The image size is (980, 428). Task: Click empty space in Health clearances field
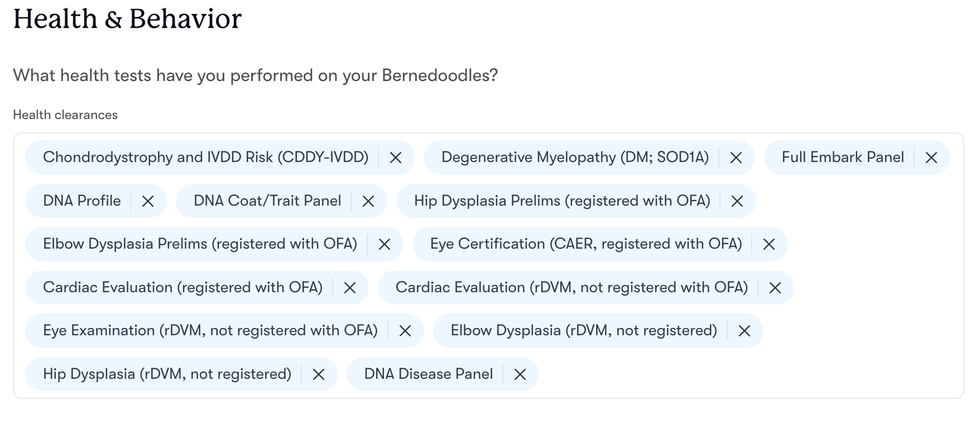tap(735, 374)
